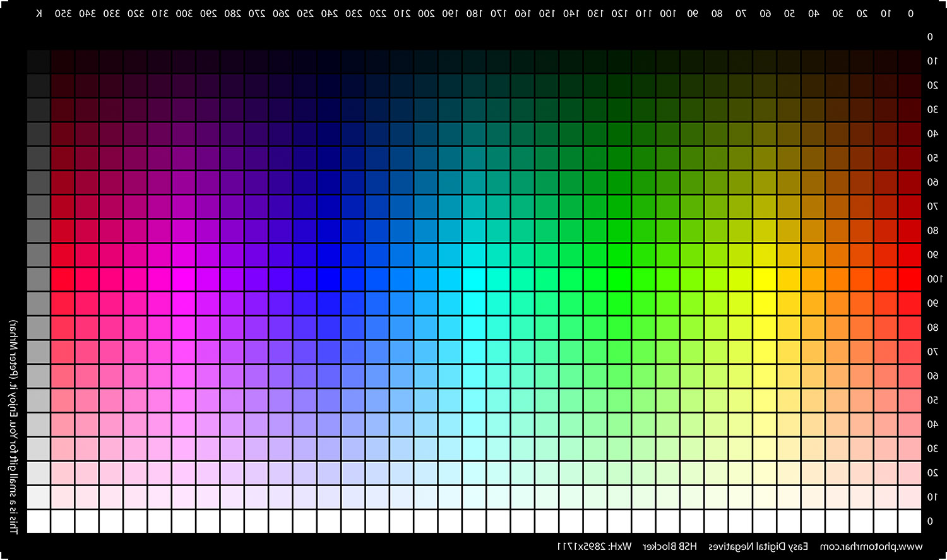Pick the dark green swatch, hue 120 upper row 30
The image size is (947, 560).
point(619,109)
